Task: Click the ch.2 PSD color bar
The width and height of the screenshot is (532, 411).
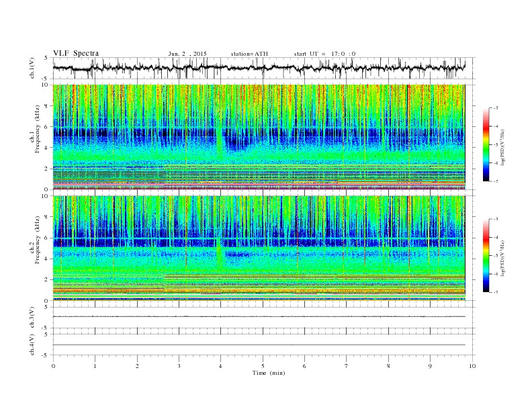Action: coord(486,255)
